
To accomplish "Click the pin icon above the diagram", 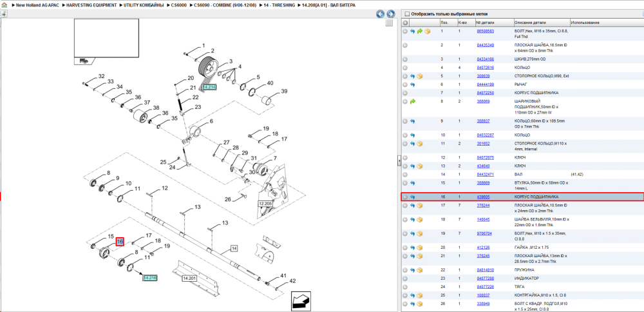I will coord(3,14).
